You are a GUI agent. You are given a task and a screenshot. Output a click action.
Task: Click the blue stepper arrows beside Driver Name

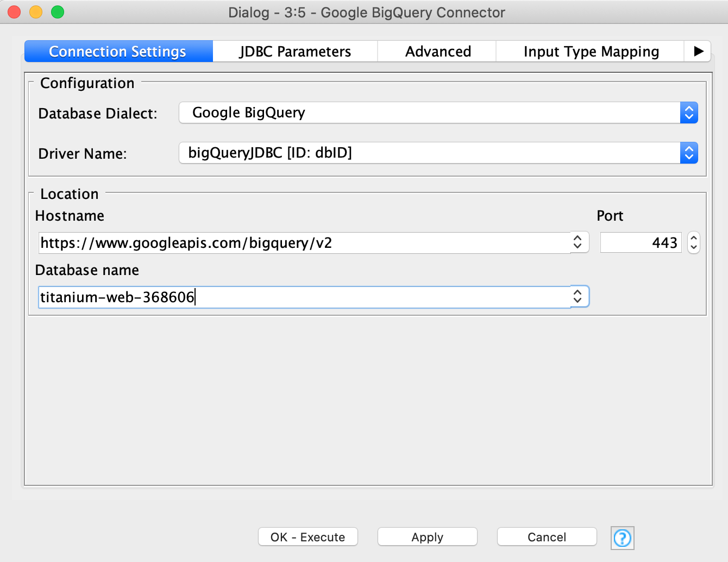(688, 153)
